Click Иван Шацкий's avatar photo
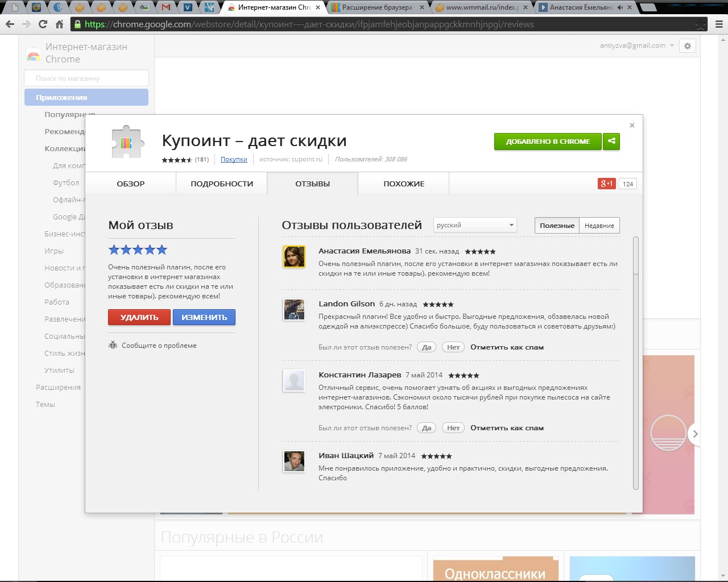 (294, 462)
